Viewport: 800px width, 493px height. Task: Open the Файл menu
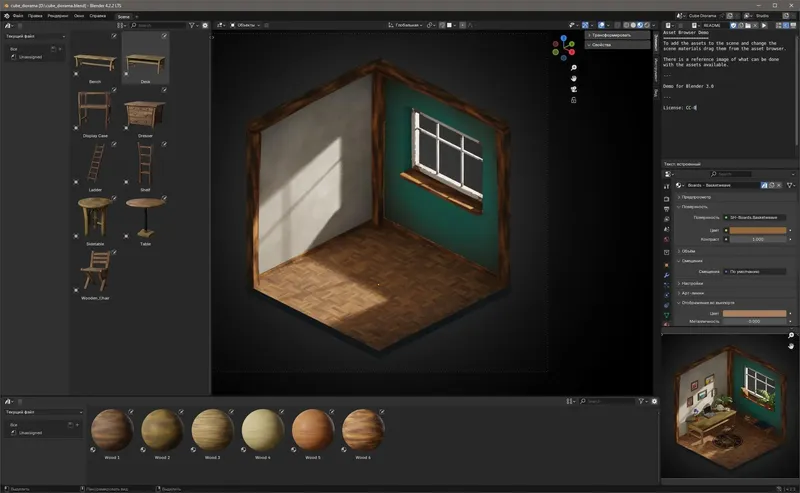pos(18,17)
